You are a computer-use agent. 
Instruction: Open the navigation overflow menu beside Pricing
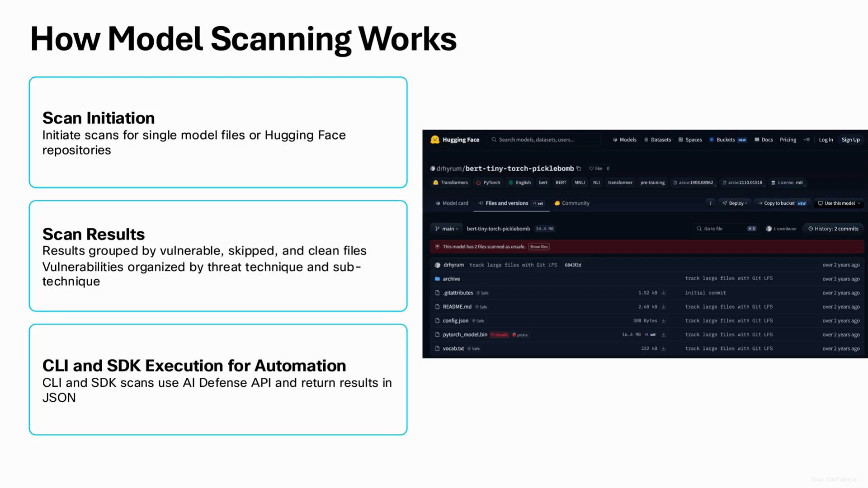[807, 140]
